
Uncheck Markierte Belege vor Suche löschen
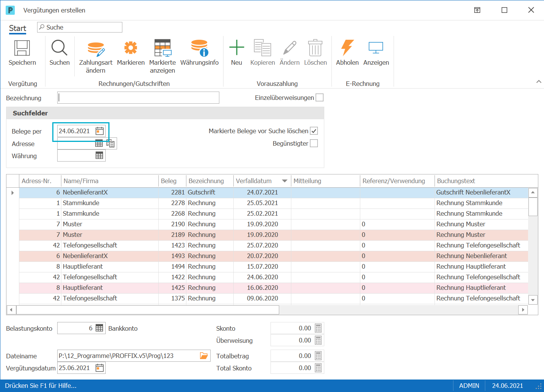(314, 131)
